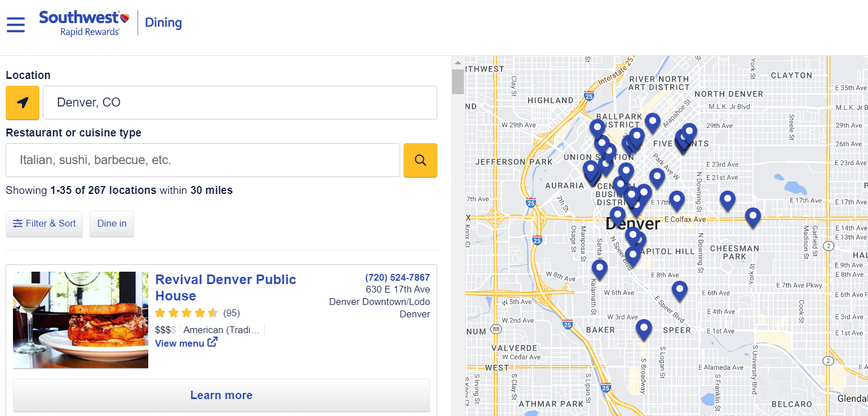Click the sliders icon on Filter & Sort
This screenshot has height=416, width=868.
pos(17,223)
